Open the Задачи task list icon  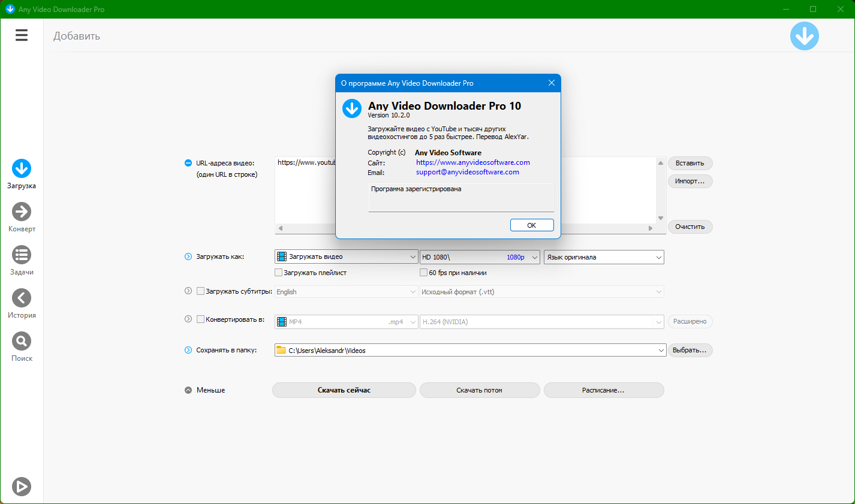tap(22, 255)
